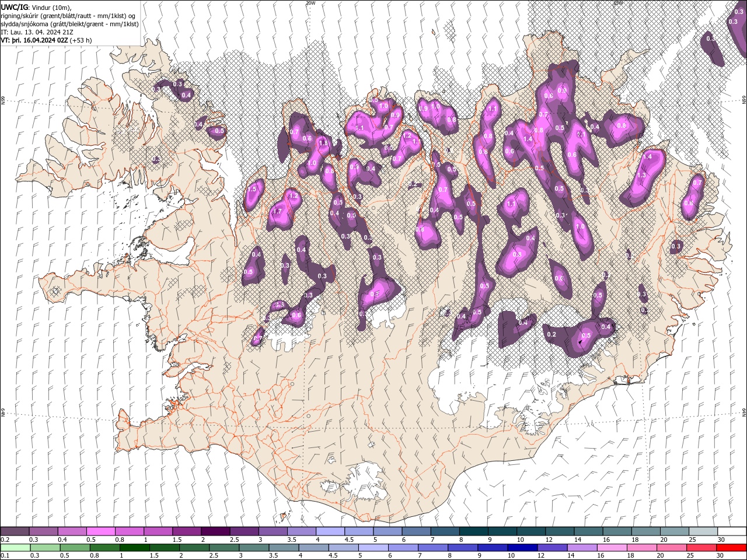Pick the bottom-row darkest green swatch at 1
747x560 pixels.
134,548
